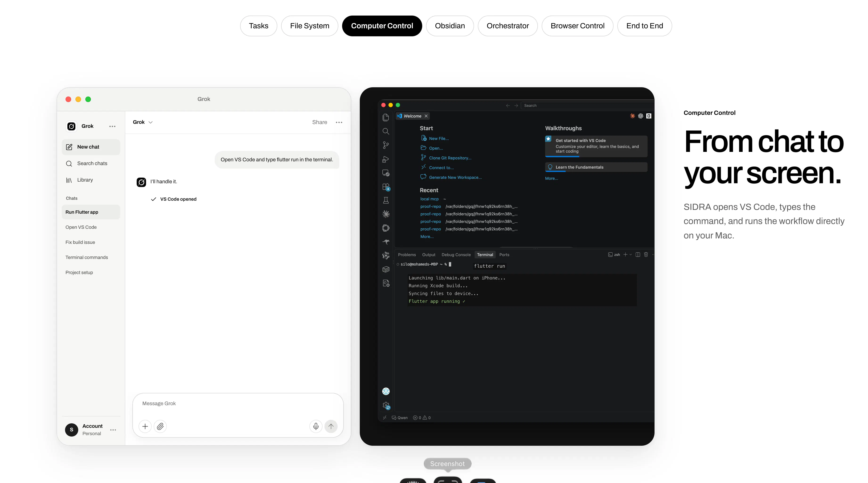Kill terminal with the trash icon

coord(646,255)
